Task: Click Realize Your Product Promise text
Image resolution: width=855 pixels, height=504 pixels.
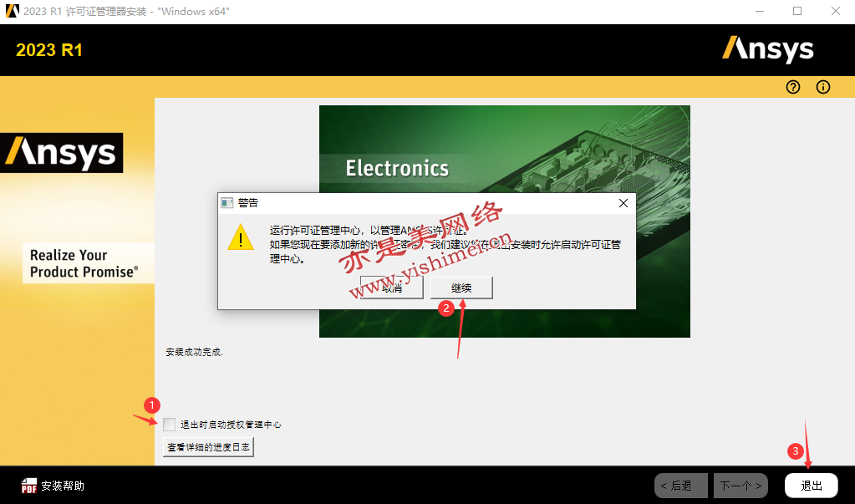Action: click(x=84, y=263)
